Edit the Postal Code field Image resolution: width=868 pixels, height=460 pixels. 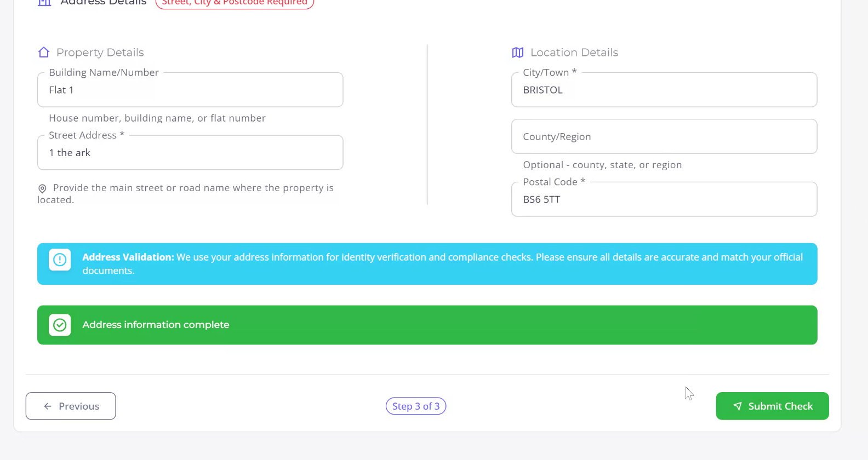[x=664, y=200]
